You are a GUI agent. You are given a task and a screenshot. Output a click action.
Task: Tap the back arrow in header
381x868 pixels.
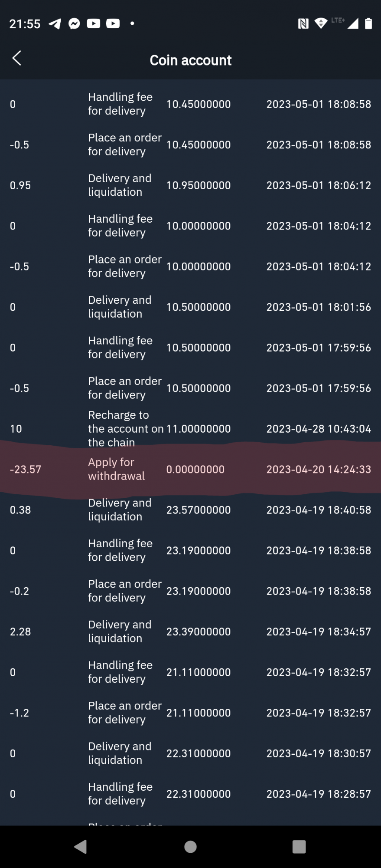pos(17,58)
